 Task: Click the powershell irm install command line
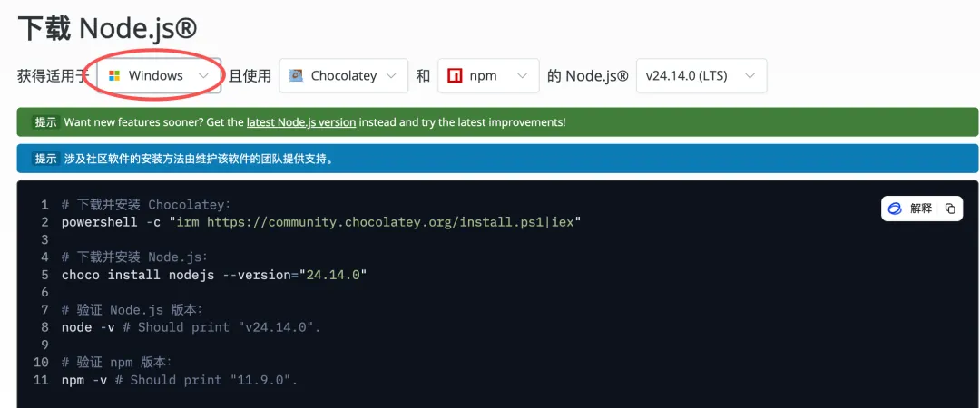[321, 222]
